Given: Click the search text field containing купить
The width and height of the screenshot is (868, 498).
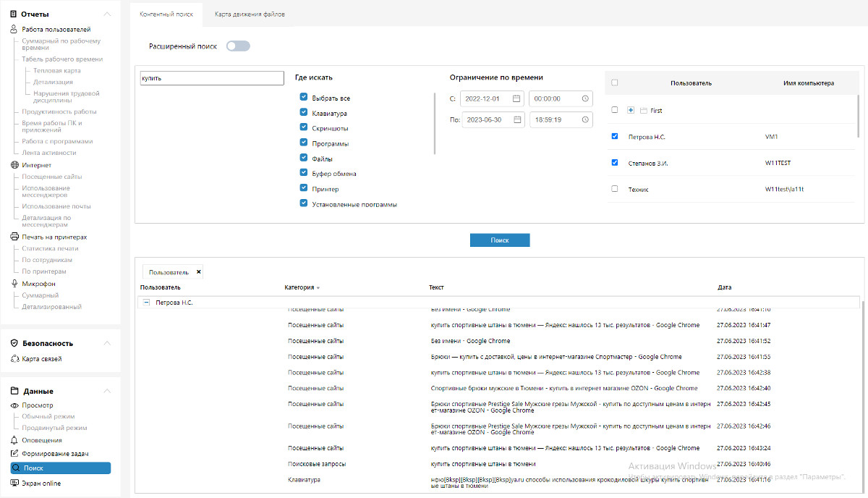Looking at the screenshot, I should [x=212, y=78].
